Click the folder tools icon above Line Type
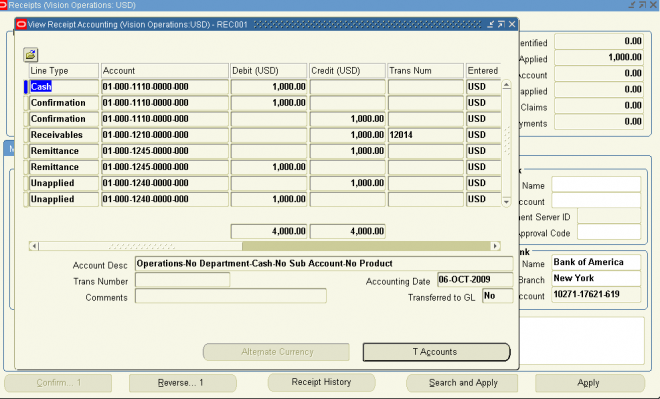 pos(30,54)
